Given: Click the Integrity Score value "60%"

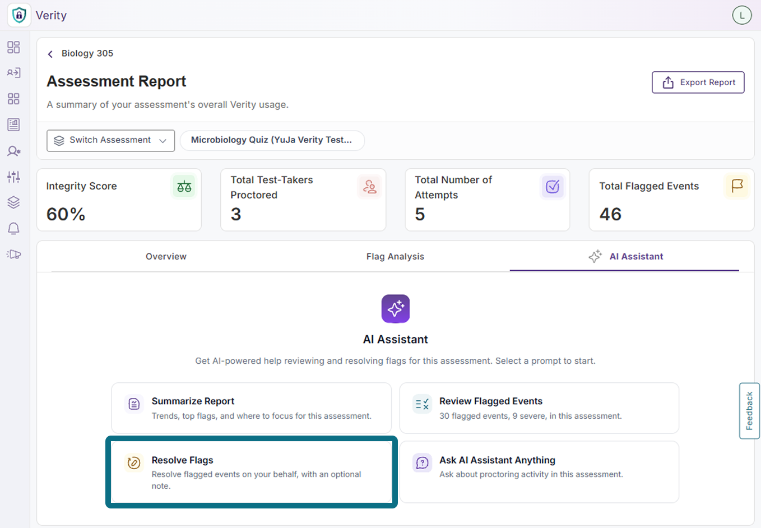Looking at the screenshot, I should point(66,214).
